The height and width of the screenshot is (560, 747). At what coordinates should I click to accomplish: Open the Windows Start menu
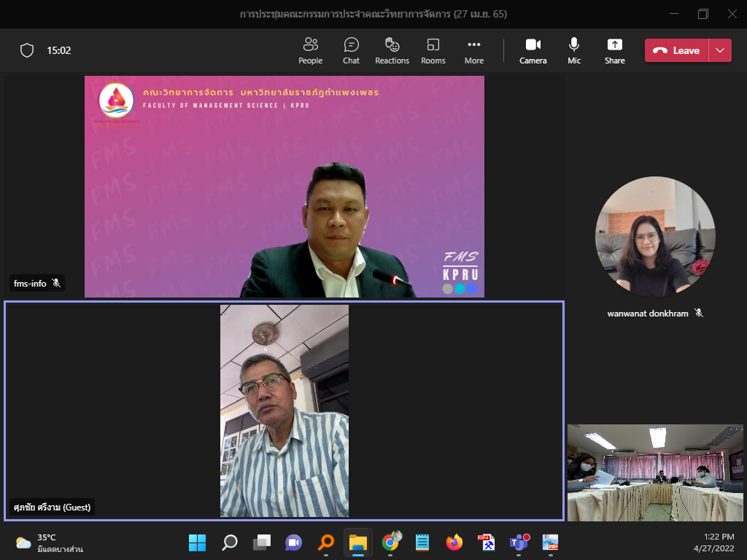click(197, 542)
